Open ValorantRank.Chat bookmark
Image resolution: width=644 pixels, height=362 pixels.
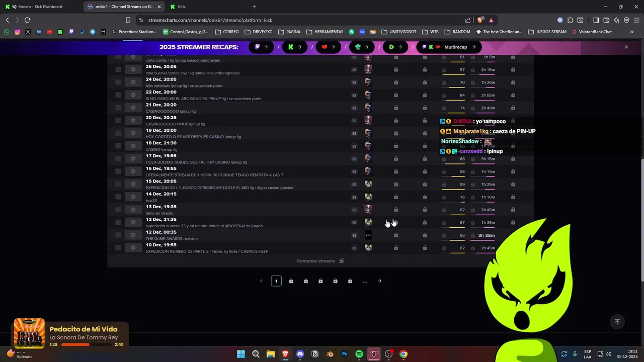[x=592, y=32]
